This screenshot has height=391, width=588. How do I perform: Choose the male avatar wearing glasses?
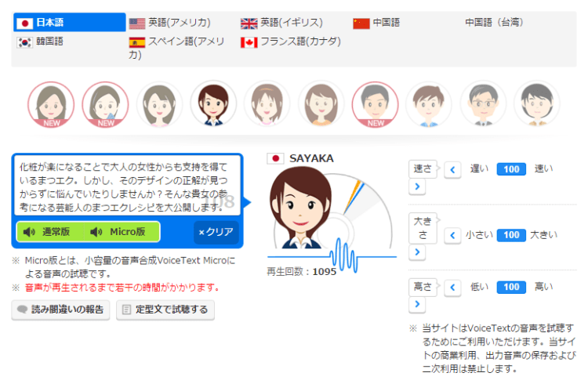click(483, 104)
